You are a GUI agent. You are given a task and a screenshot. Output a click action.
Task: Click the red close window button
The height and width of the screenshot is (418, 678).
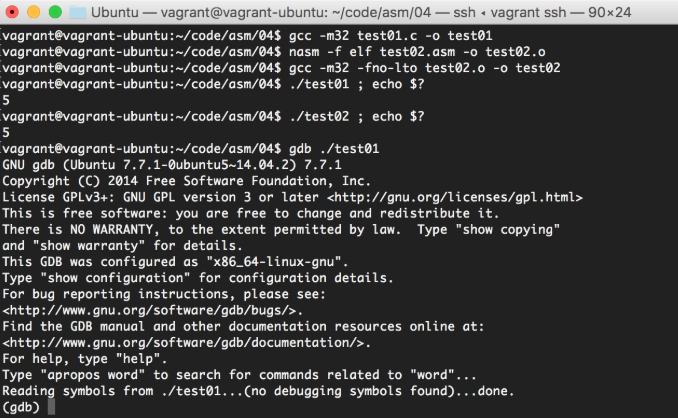[x=12, y=12]
